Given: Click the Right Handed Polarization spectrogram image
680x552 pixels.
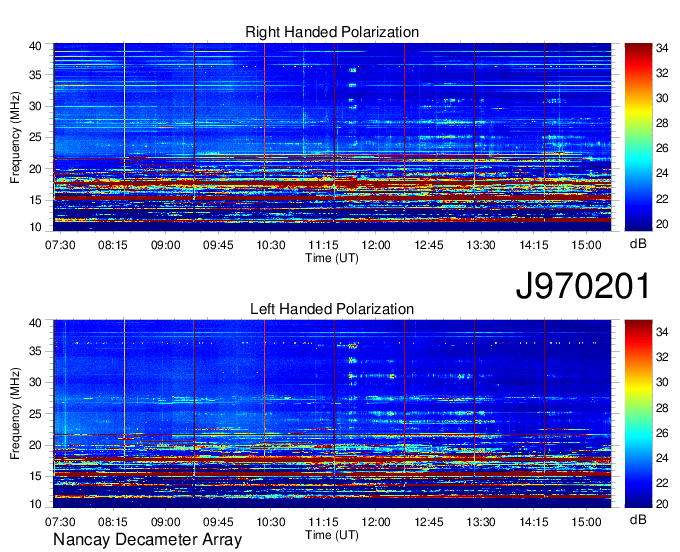Looking at the screenshot, I should coord(332,137).
